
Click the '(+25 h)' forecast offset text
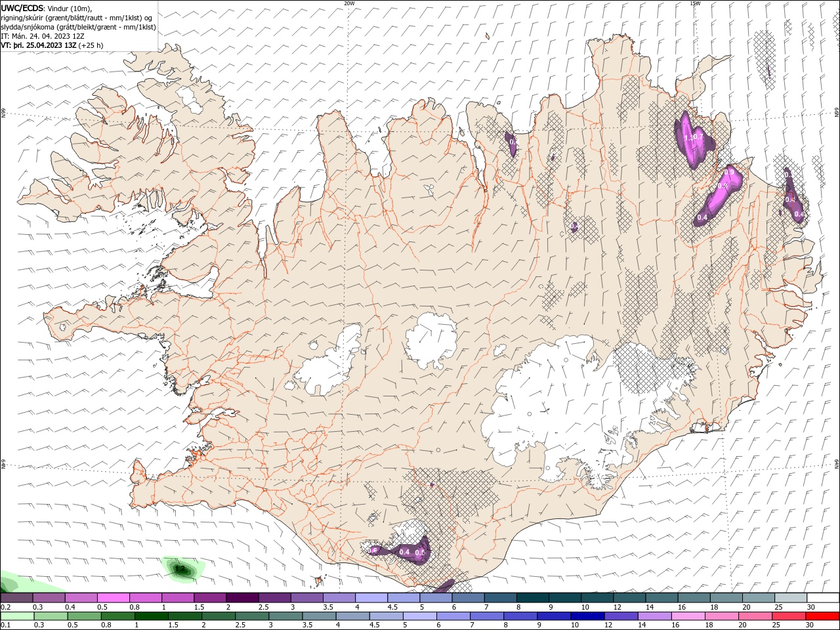pos(91,45)
